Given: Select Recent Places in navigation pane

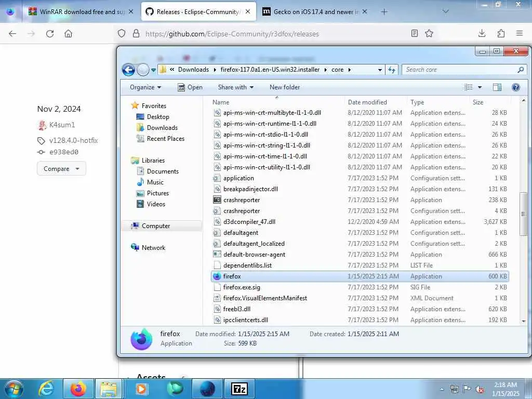Looking at the screenshot, I should [x=165, y=138].
